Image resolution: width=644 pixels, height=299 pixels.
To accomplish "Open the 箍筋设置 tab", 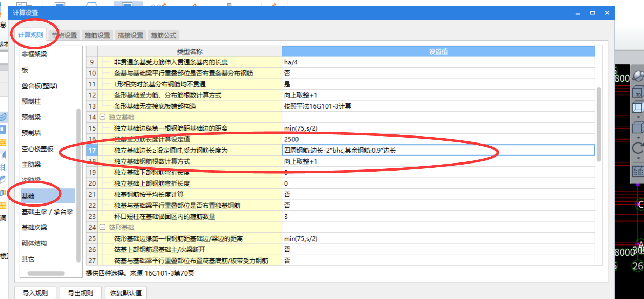I will pos(97,35).
